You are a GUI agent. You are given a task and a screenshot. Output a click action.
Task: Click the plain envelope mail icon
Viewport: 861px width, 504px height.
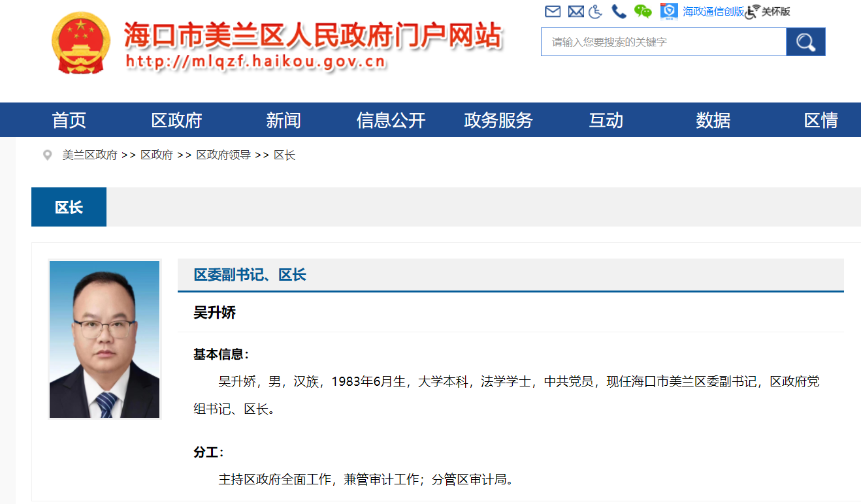pos(553,11)
